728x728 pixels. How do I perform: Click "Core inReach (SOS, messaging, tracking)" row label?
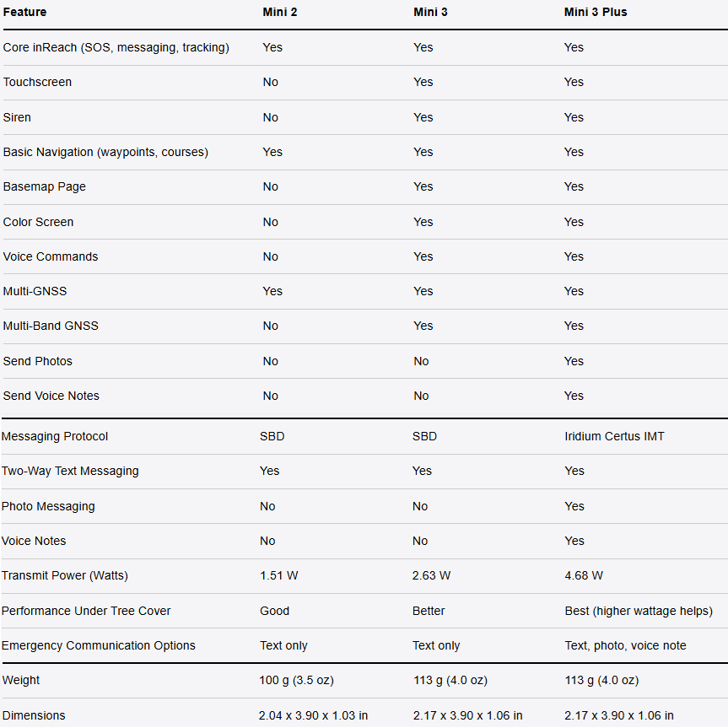116,47
